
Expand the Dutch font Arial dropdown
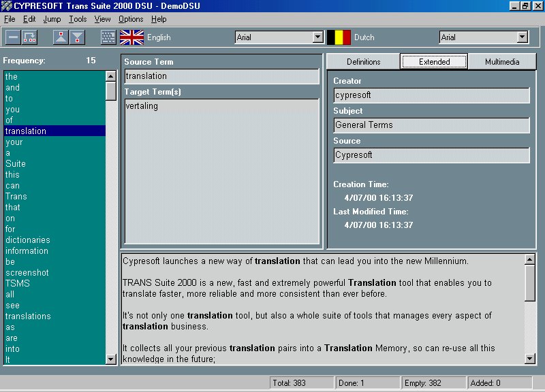click(x=522, y=37)
